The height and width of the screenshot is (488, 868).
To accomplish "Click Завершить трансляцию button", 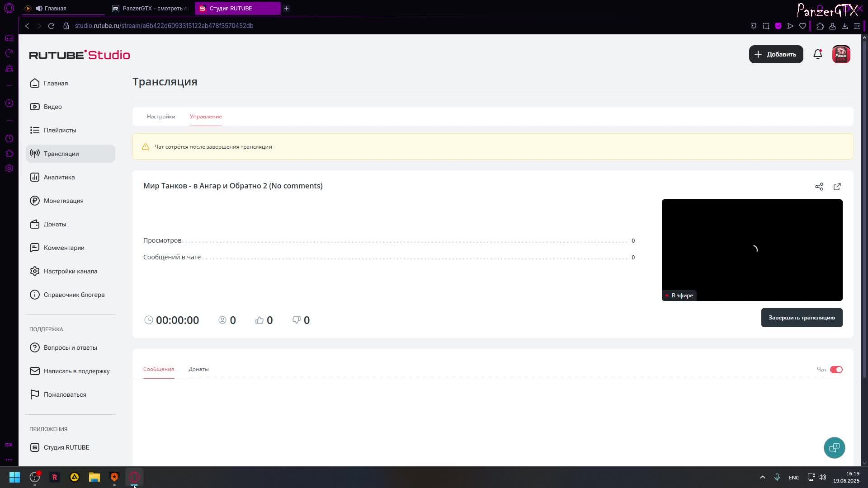I will coord(802,318).
